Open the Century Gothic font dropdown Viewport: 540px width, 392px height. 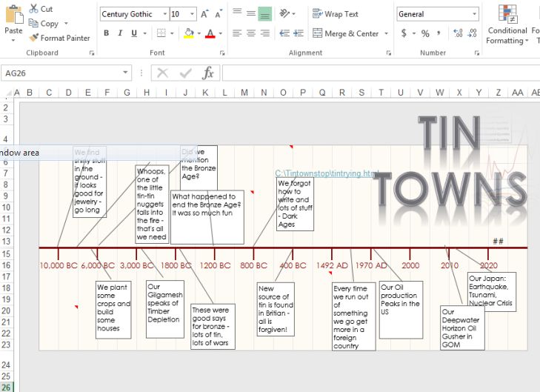click(161, 14)
